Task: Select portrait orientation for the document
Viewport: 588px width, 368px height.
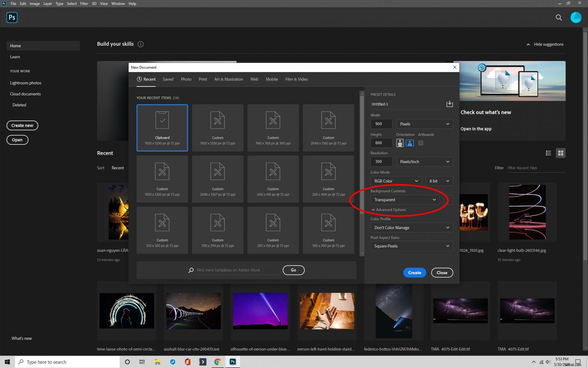Action: [x=400, y=143]
